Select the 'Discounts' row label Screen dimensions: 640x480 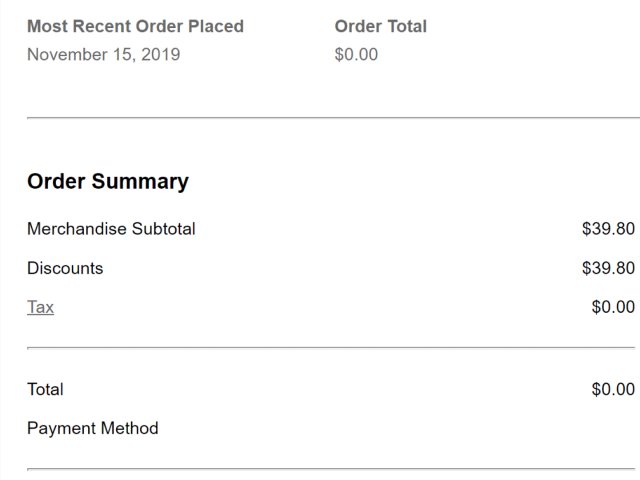[65, 268]
